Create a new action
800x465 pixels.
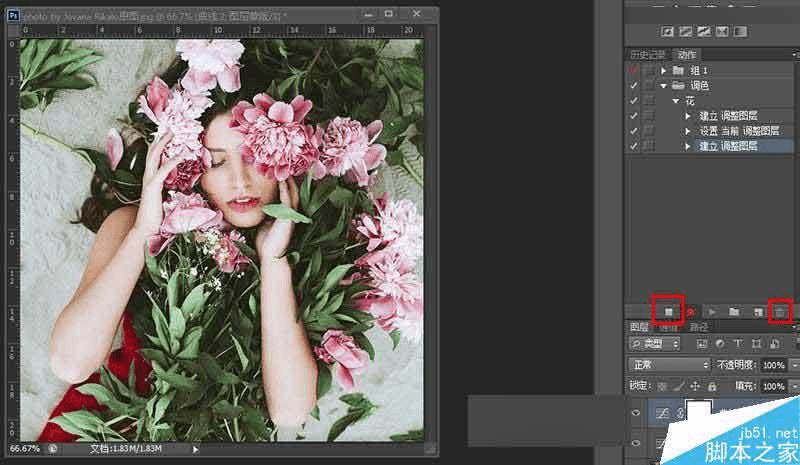[757, 312]
